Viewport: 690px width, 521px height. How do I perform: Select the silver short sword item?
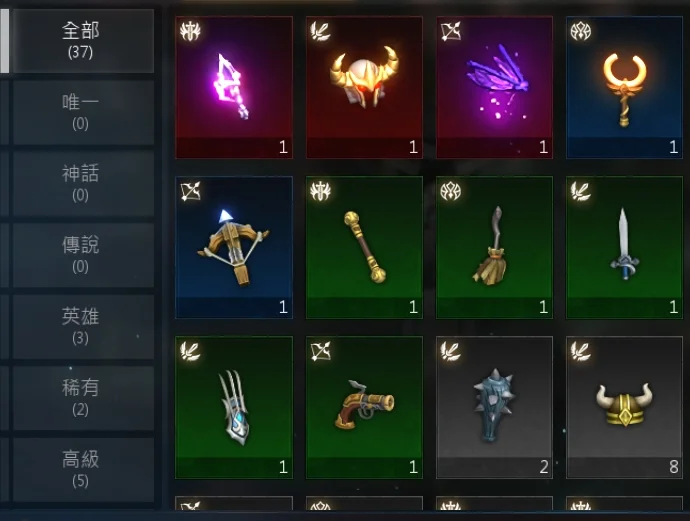pos(624,247)
